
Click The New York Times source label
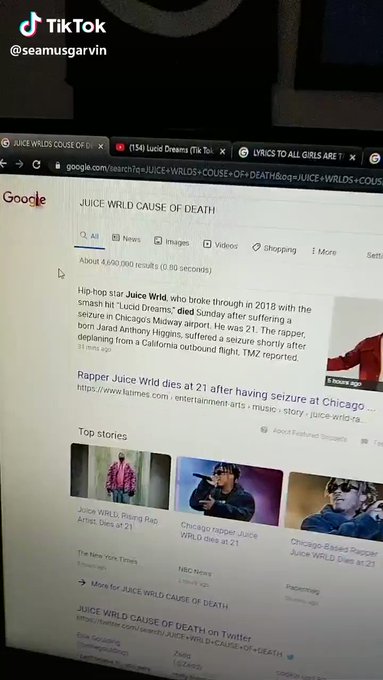click(x=107, y=557)
